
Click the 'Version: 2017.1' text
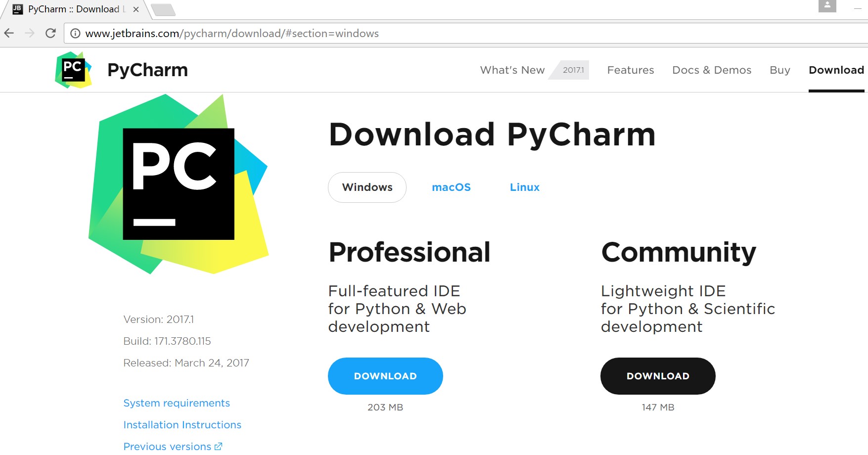159,319
